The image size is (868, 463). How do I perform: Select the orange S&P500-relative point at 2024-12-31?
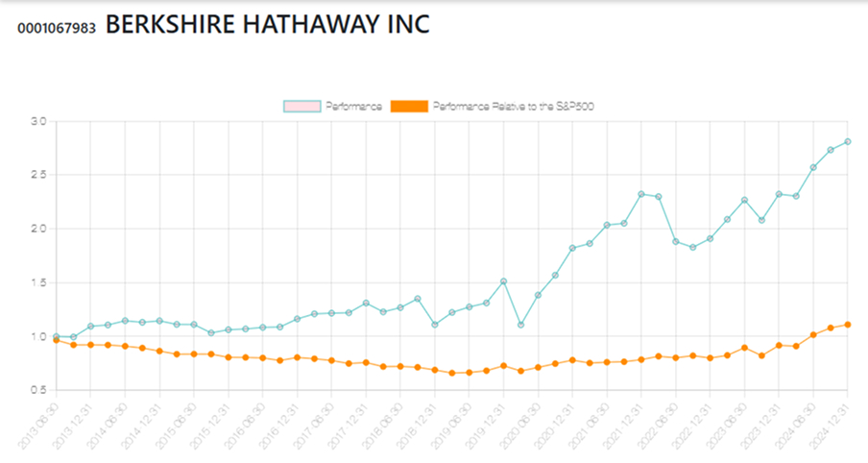click(x=848, y=325)
